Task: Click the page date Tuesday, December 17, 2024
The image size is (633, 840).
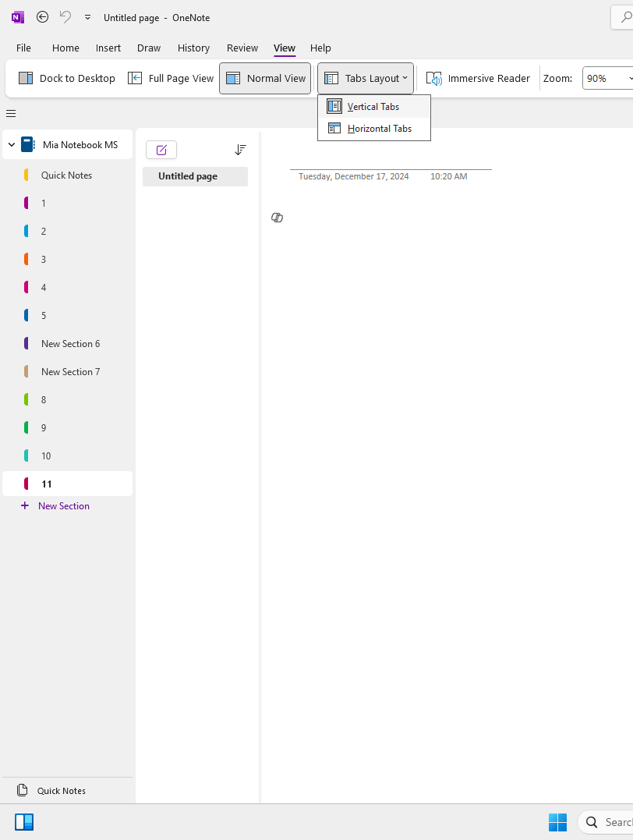Action: (x=353, y=176)
